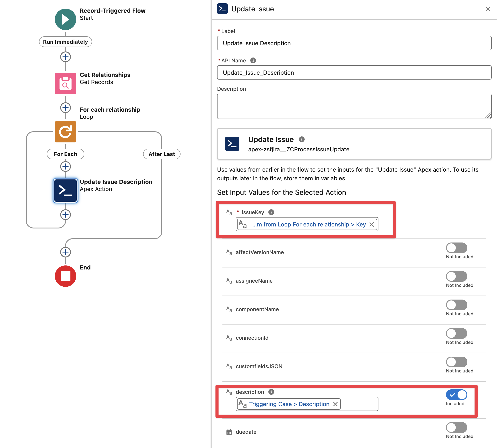Open the Update Issue Description Apex Action
Image resolution: width=497 pixels, height=448 pixels.
tap(65, 191)
